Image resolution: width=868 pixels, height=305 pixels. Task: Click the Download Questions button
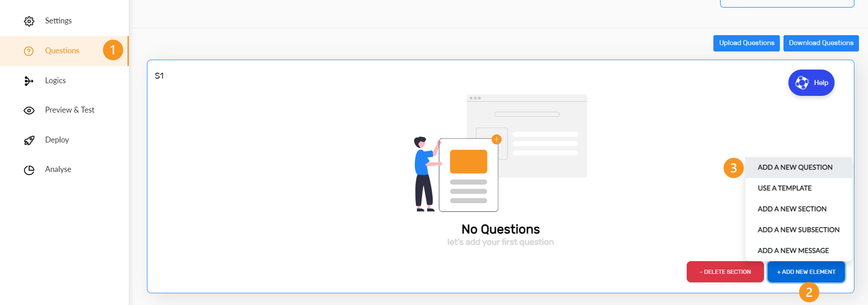(x=821, y=43)
